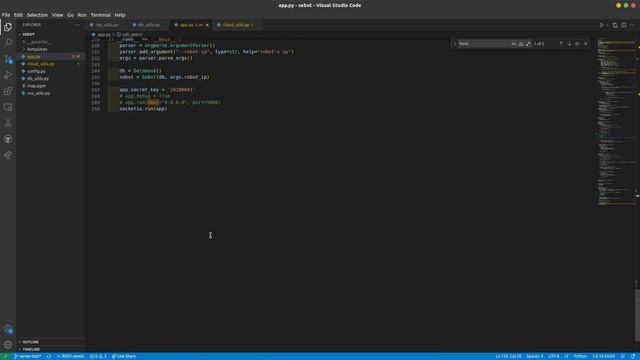Change the Python language mode in status bar

tap(580, 356)
